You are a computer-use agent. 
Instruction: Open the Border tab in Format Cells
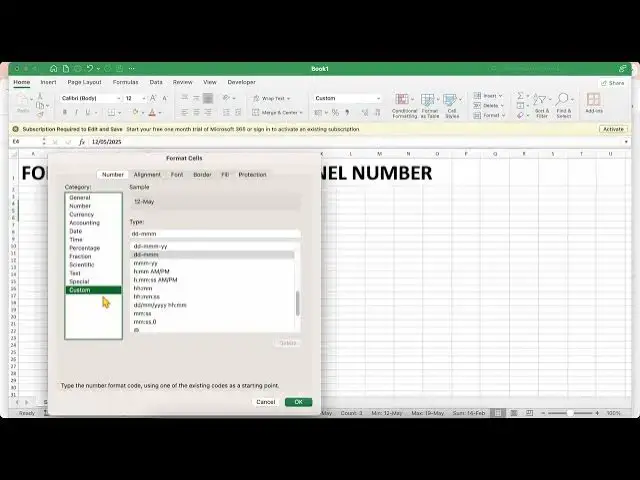(202, 175)
